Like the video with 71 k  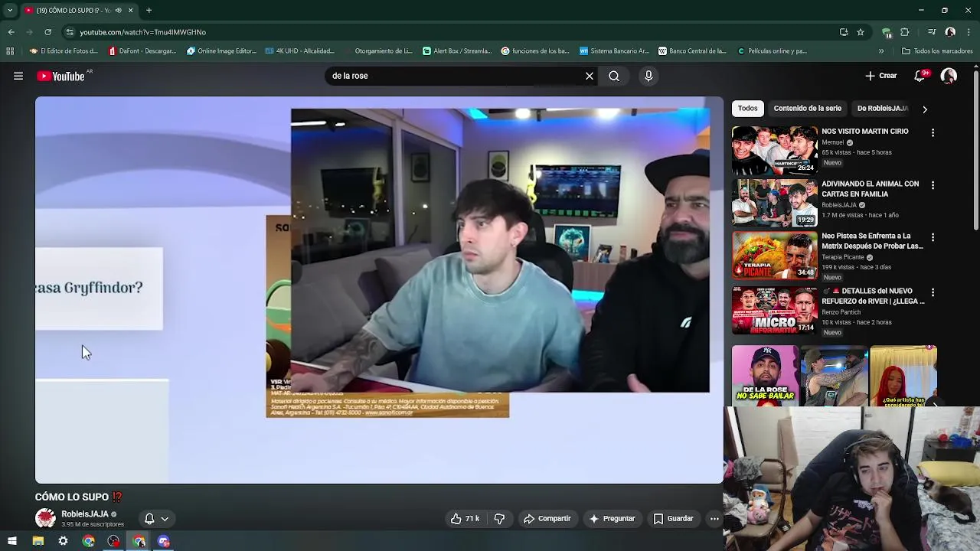(465, 519)
